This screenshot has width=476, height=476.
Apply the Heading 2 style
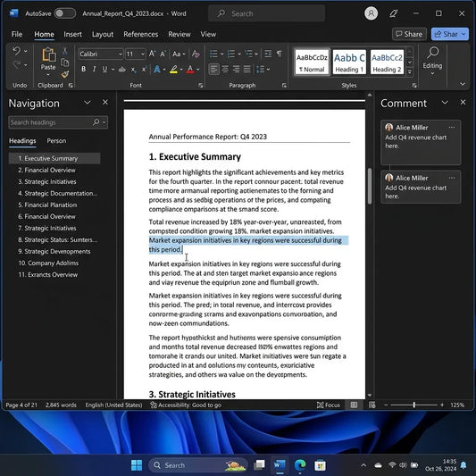(387, 62)
